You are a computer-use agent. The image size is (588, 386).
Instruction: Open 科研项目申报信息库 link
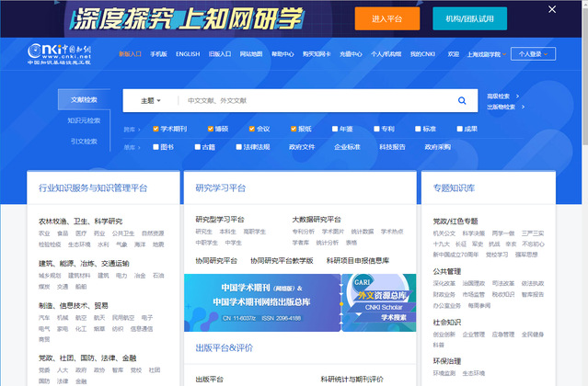point(358,261)
